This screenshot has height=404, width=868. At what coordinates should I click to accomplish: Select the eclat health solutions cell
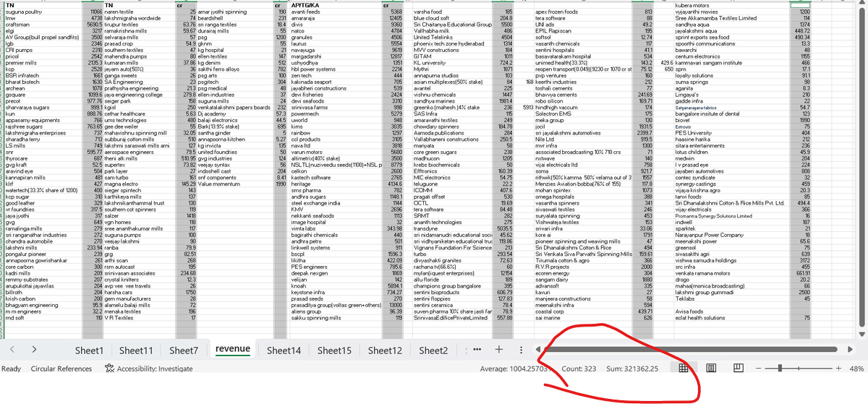731,317
